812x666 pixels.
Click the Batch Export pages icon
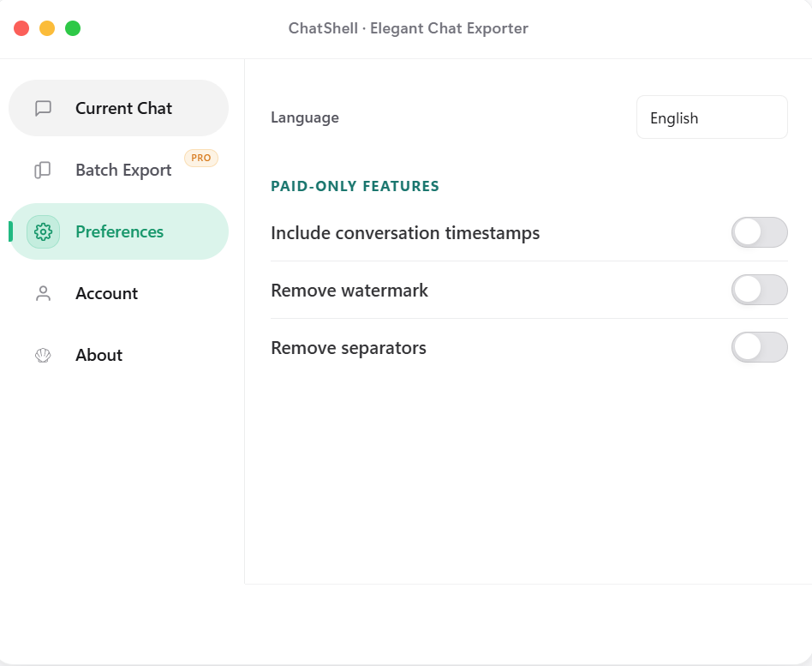[43, 170]
